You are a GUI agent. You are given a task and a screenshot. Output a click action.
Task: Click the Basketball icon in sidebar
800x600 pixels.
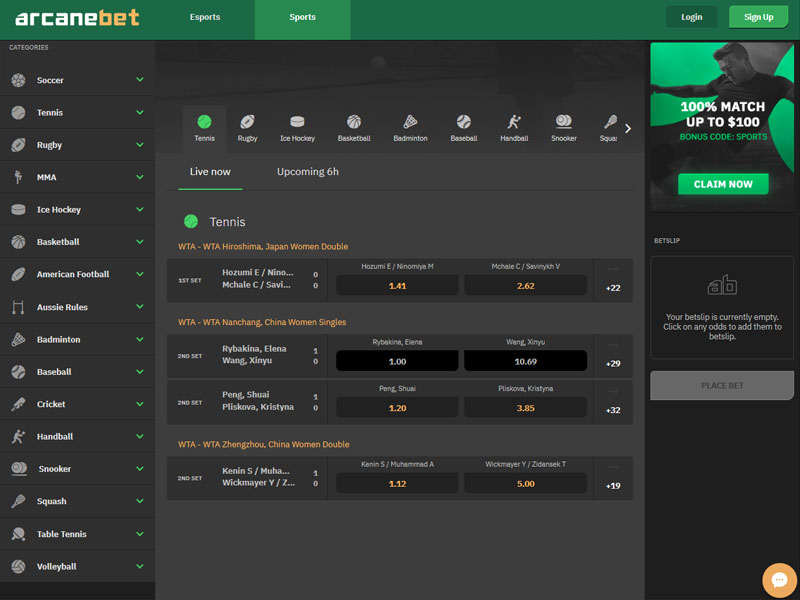coord(18,242)
